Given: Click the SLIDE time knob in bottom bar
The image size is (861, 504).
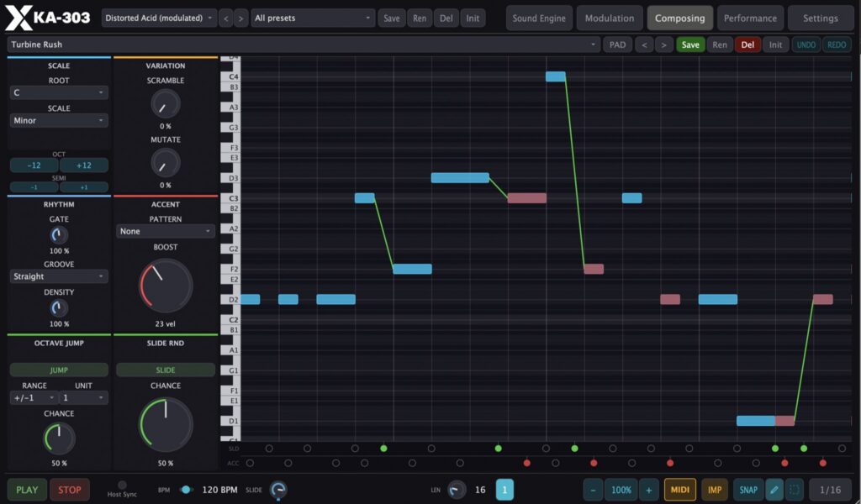Looking at the screenshot, I should click(x=278, y=489).
